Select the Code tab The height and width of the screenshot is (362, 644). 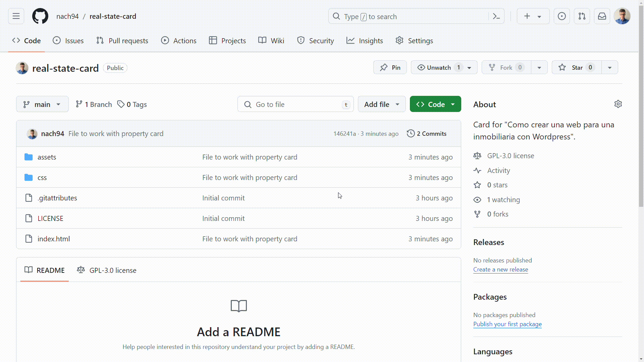[26, 41]
